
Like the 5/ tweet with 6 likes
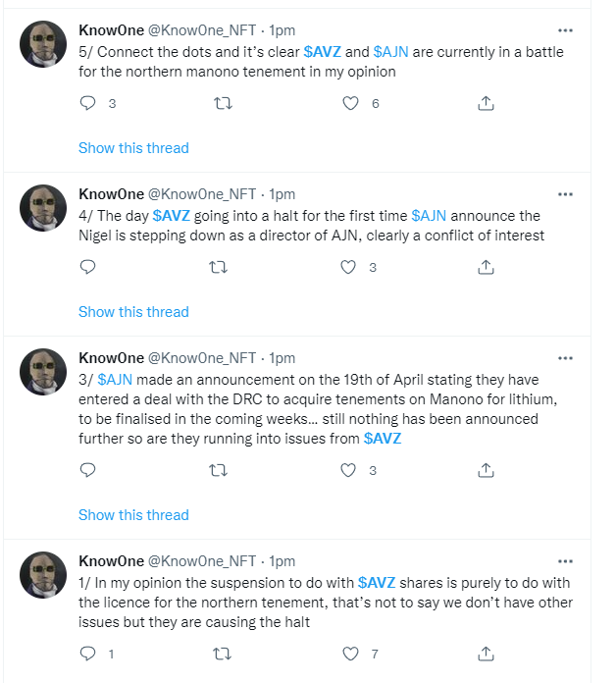click(x=350, y=103)
